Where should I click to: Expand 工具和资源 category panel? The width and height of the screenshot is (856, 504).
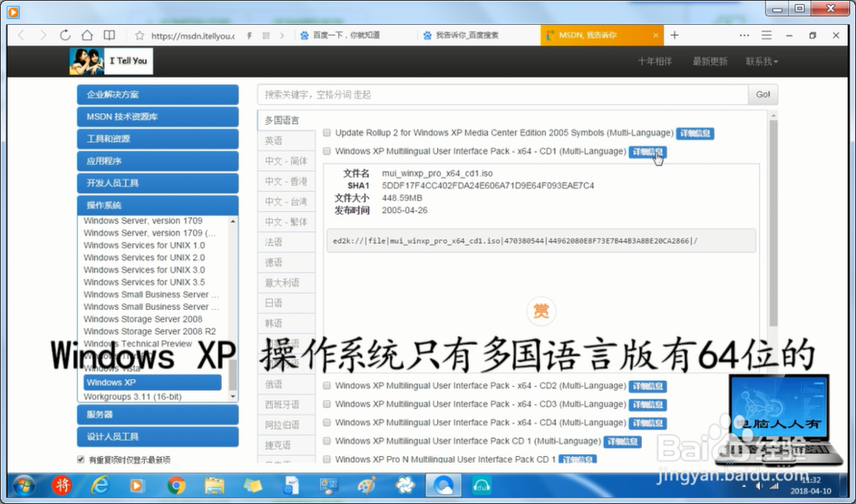[x=158, y=139]
